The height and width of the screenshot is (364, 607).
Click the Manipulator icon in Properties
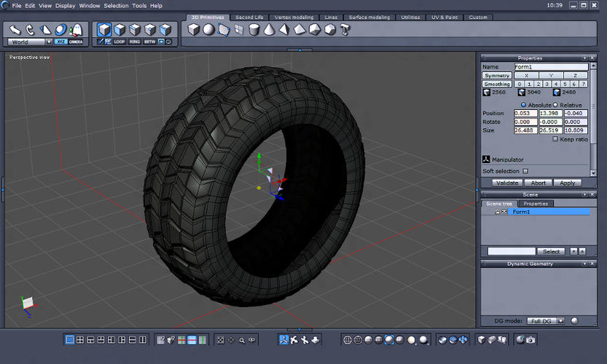486,159
